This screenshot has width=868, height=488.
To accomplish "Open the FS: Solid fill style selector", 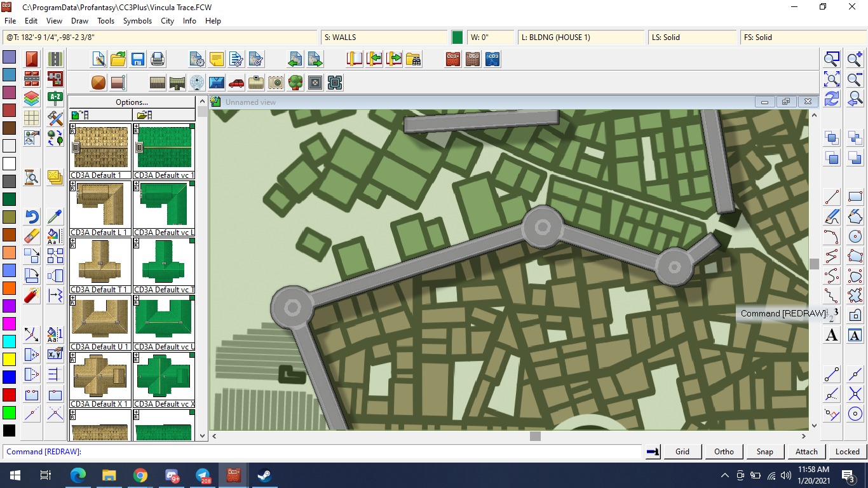I will tap(803, 37).
